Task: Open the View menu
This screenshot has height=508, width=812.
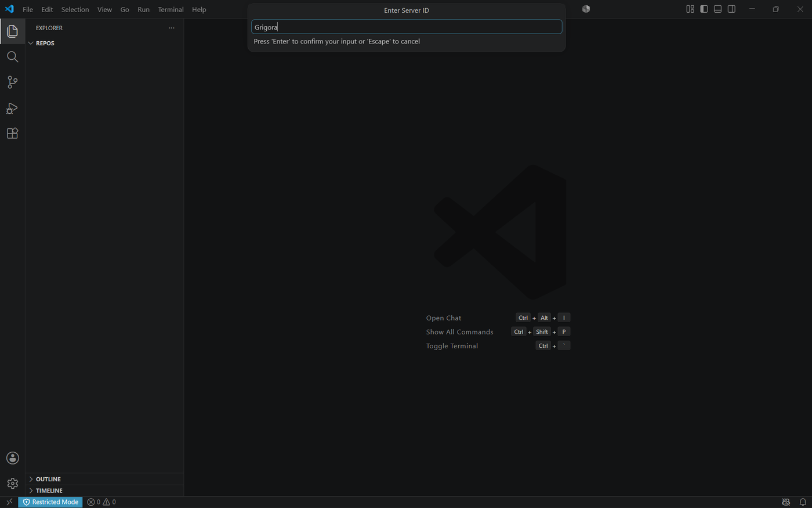Action: pyautogui.click(x=105, y=9)
